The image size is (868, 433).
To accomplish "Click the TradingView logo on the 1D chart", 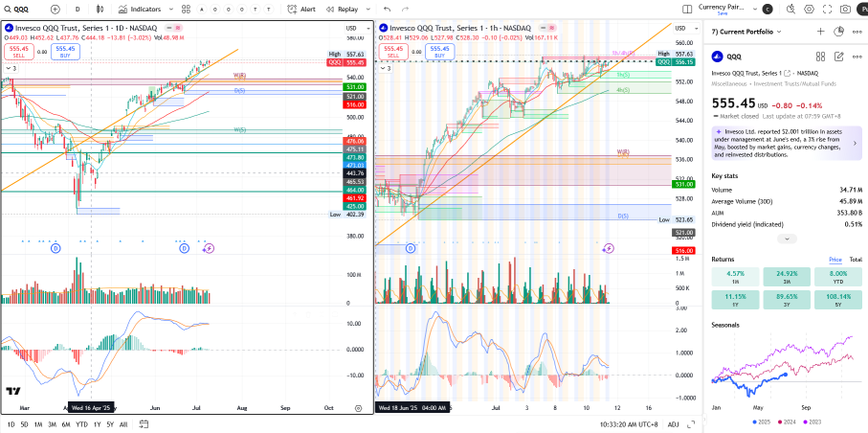I will 13,391.
